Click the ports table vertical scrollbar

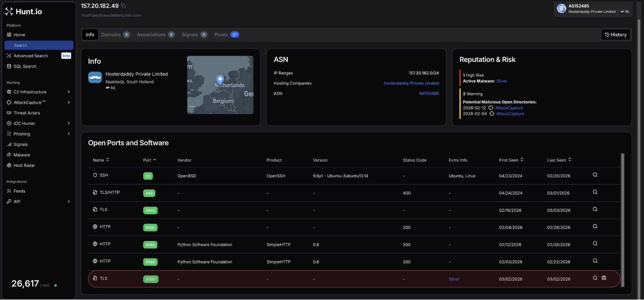tap(622, 220)
